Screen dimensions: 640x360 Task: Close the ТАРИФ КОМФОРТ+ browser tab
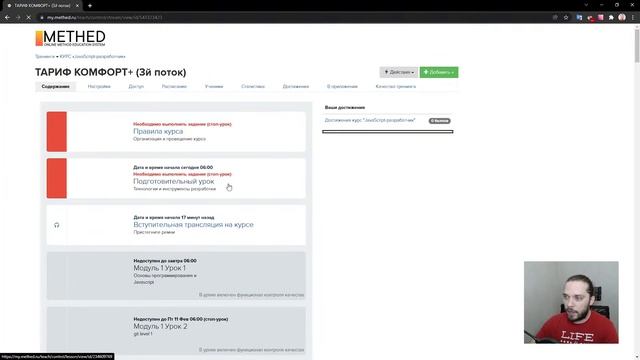(77, 6)
